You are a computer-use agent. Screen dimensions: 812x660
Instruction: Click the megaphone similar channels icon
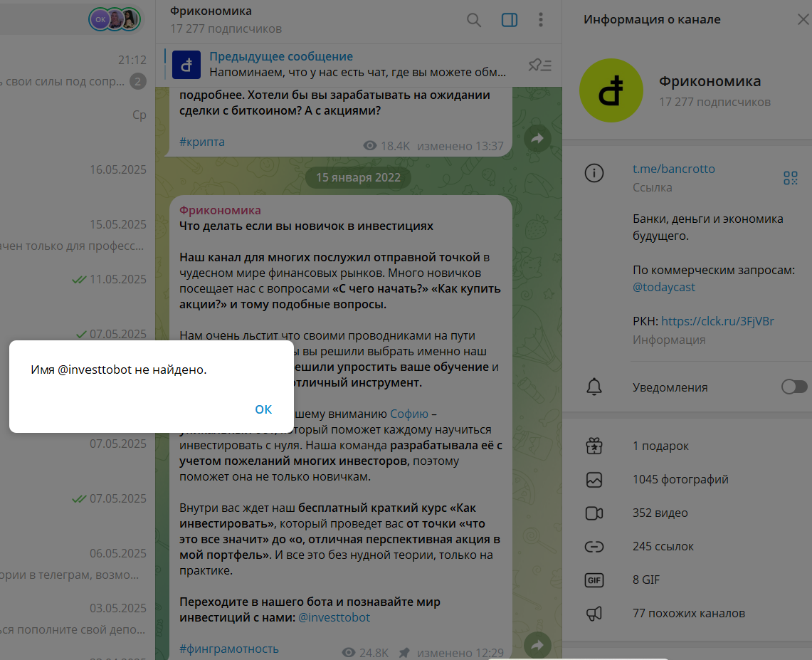coord(594,614)
